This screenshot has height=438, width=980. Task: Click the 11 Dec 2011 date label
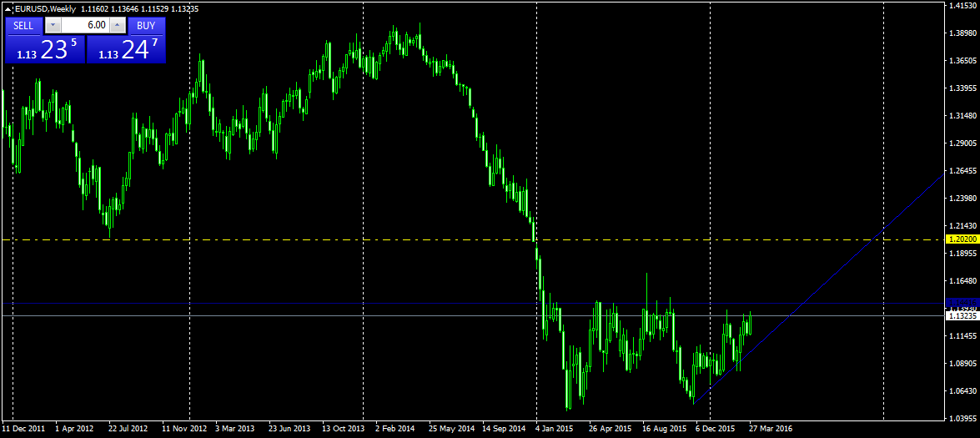coord(23,430)
